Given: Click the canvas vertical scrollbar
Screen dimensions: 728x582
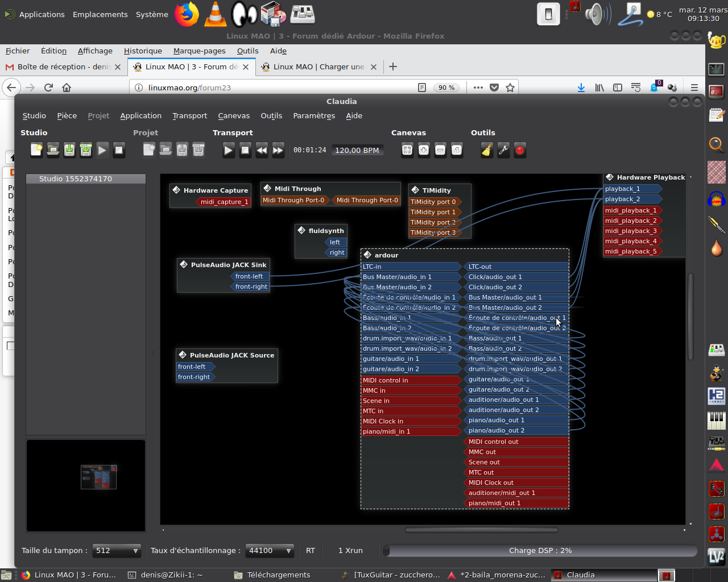Looking at the screenshot, I should click(690, 317).
